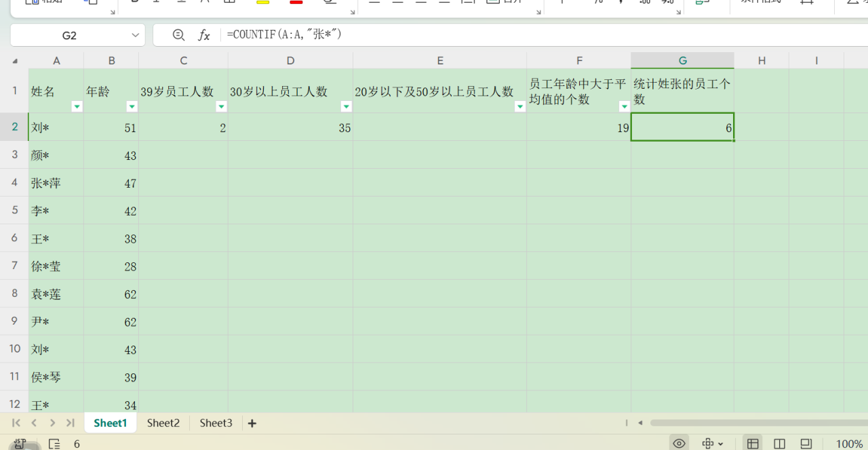Screen dimensions: 868x450
Task: Click header cell 统计姓张的员工个数
Action: [x=683, y=91]
